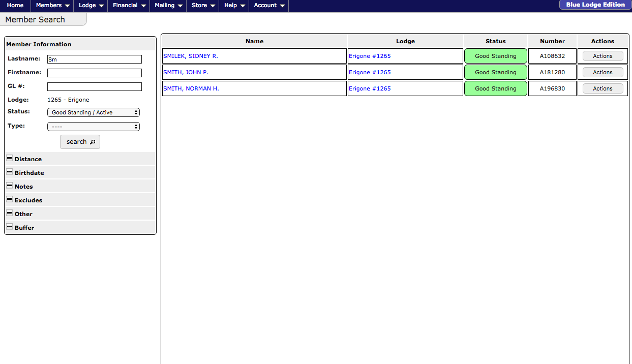Image resolution: width=632 pixels, height=364 pixels.
Task: Click Good Standing status of Smilek
Action: [x=495, y=56]
